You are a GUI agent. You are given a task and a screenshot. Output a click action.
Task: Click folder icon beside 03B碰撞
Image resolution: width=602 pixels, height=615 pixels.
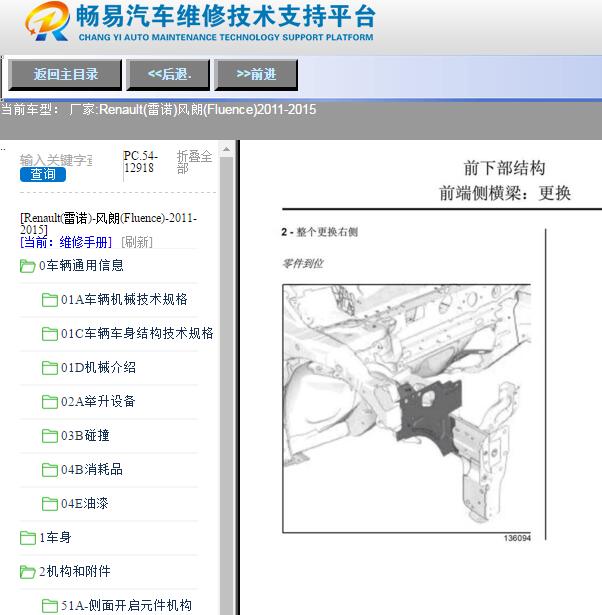tap(50, 436)
